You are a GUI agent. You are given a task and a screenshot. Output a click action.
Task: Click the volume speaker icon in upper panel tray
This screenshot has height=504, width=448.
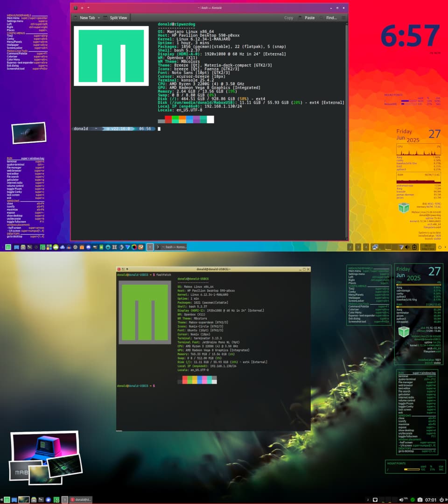pyautogui.click(x=407, y=247)
